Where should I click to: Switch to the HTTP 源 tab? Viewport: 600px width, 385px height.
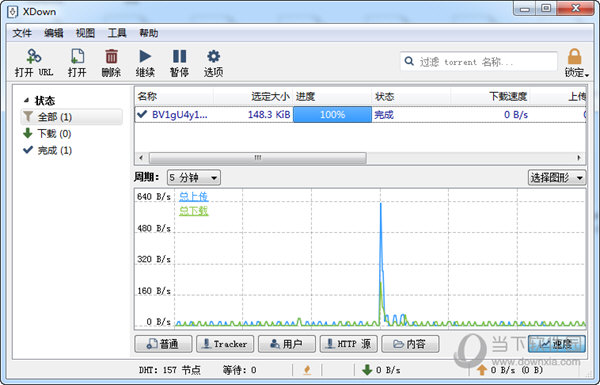click(x=349, y=344)
